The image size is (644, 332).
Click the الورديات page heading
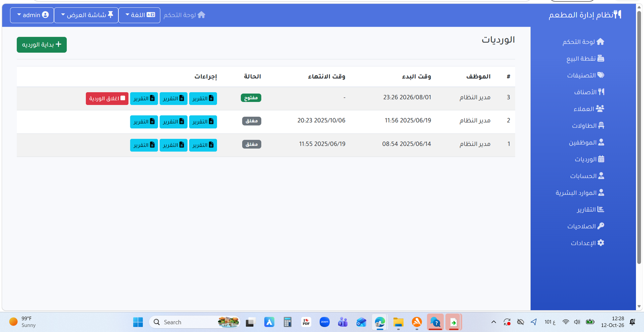(498, 40)
